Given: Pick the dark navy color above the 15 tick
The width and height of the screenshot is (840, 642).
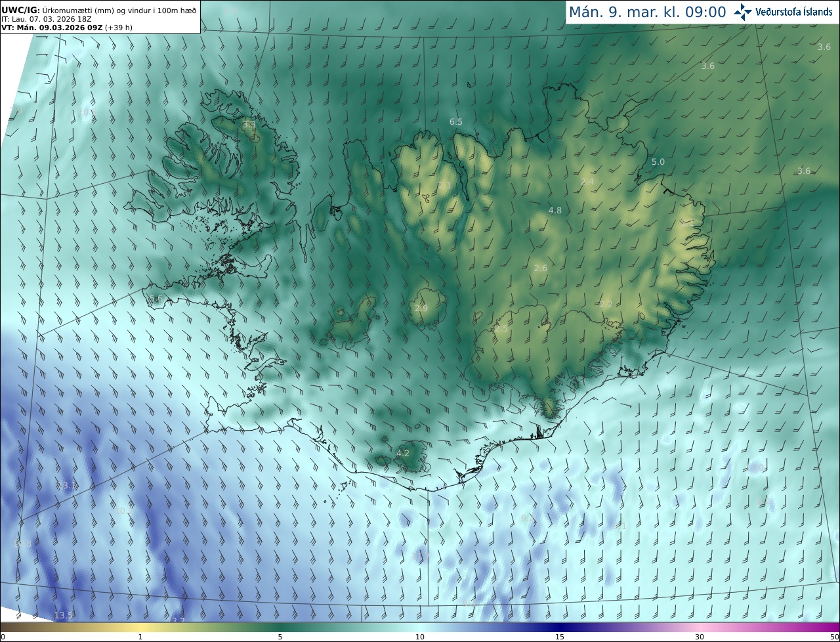Looking at the screenshot, I should coord(560,627).
